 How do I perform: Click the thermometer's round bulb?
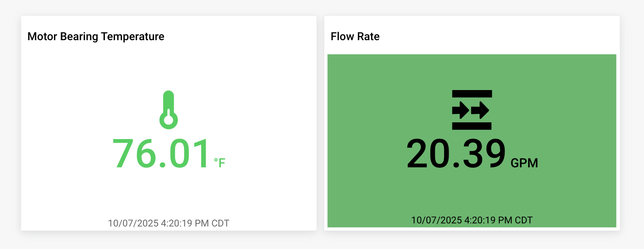click(x=168, y=120)
